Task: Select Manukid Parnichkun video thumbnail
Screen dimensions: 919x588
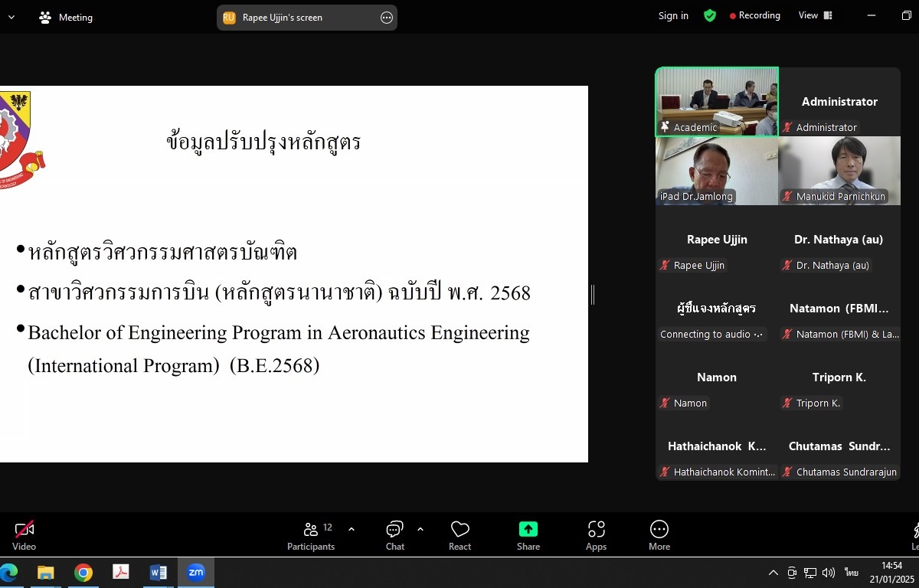Action: (x=839, y=171)
